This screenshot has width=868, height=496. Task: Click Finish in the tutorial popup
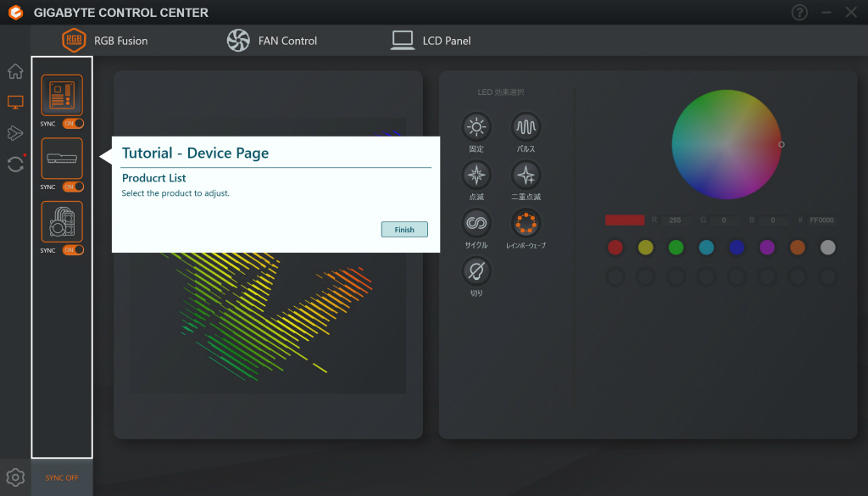(404, 229)
